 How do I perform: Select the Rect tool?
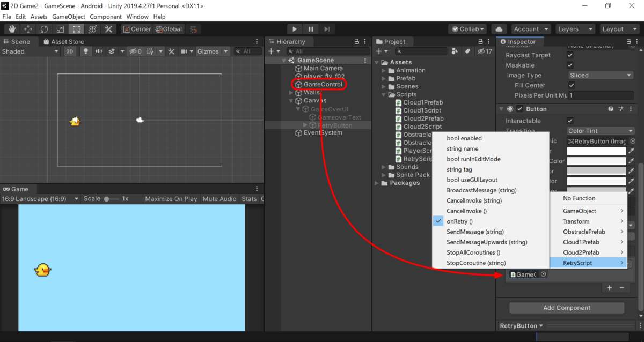pyautogui.click(x=76, y=29)
